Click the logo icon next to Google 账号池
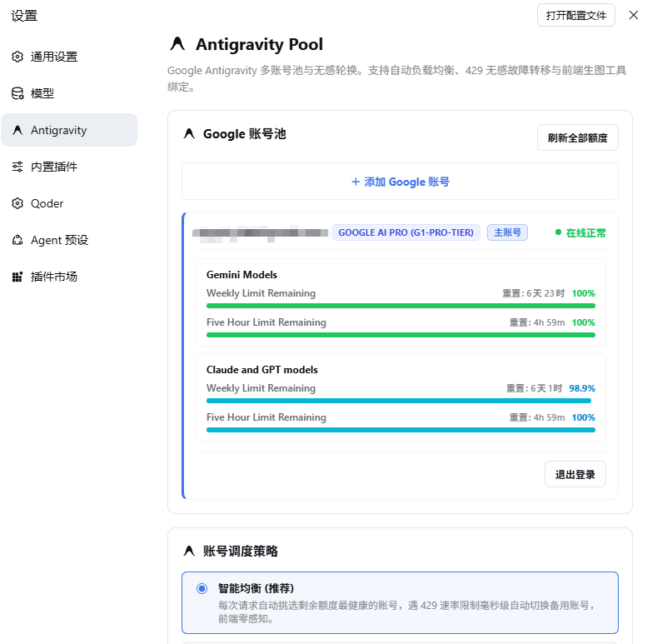Viewport: 647px width, 644px height. [189, 134]
